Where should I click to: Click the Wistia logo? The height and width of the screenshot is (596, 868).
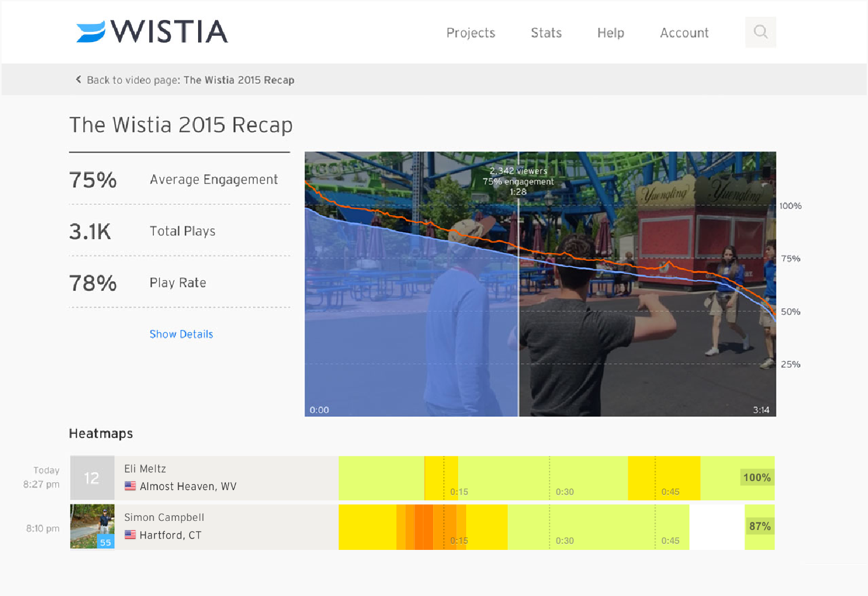pos(152,32)
